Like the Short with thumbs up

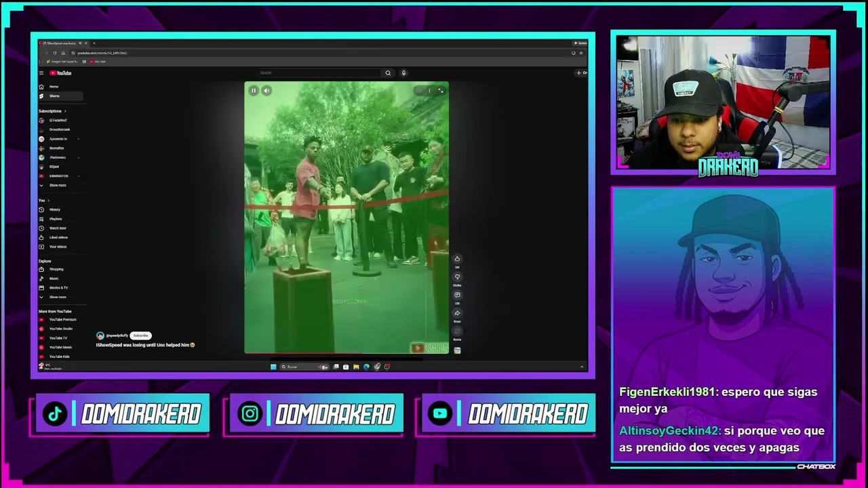pos(457,259)
